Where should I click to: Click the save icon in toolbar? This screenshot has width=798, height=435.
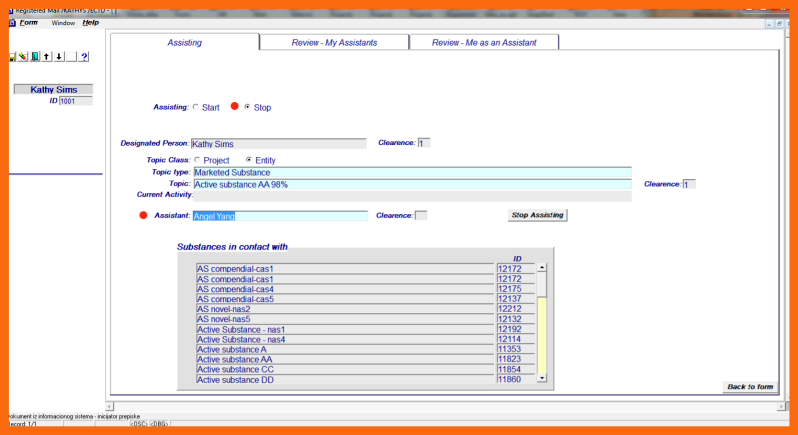click(12, 57)
